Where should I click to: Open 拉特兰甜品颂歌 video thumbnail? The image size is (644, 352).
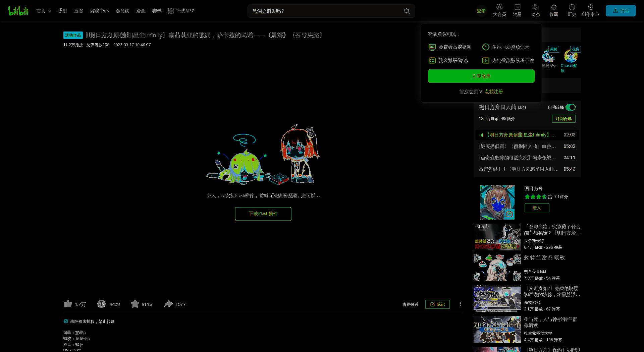pos(497,268)
